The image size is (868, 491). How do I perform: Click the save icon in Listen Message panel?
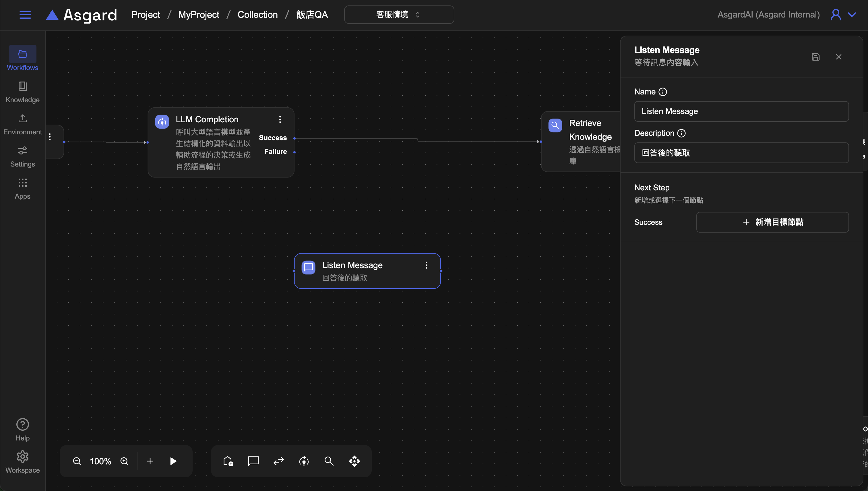pos(815,57)
